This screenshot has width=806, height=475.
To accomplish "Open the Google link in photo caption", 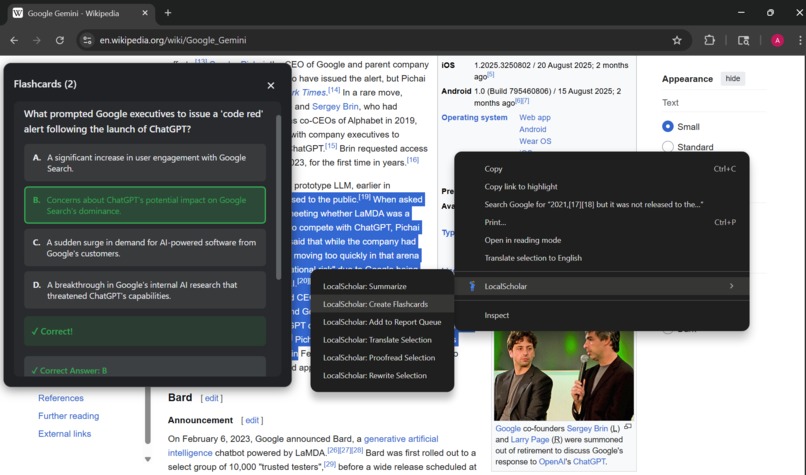I will [x=508, y=428].
